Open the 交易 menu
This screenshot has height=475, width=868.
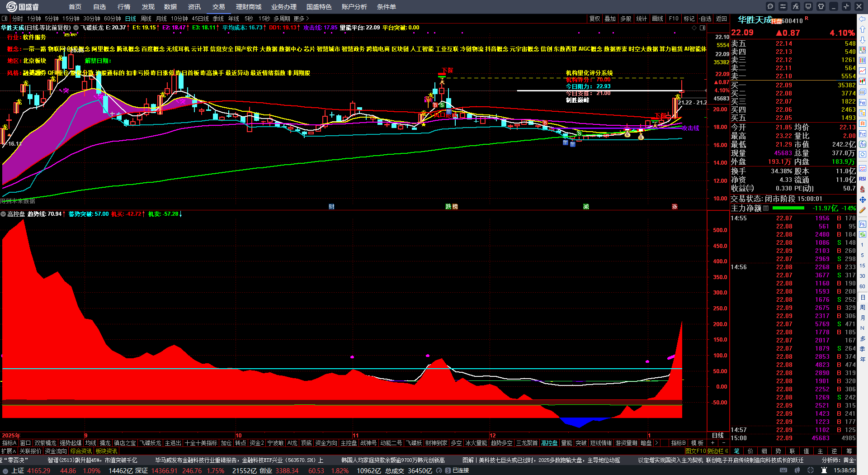(219, 7)
